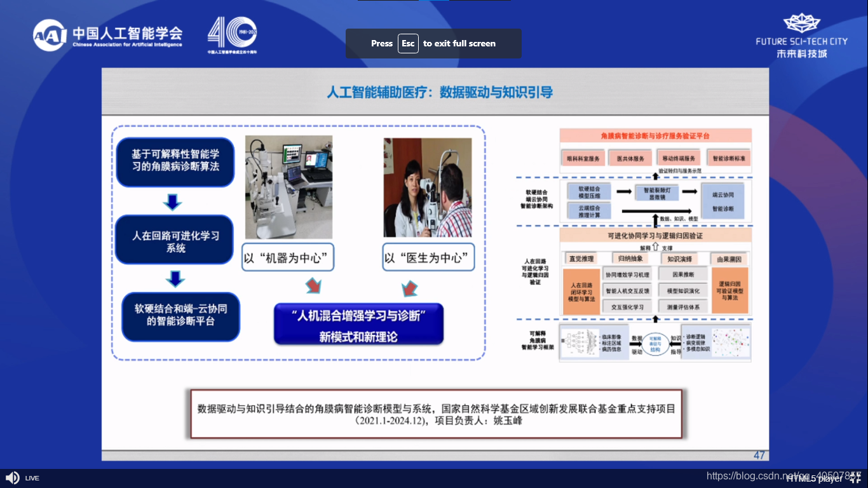Click the 以"医生为中心" label

pos(428,258)
